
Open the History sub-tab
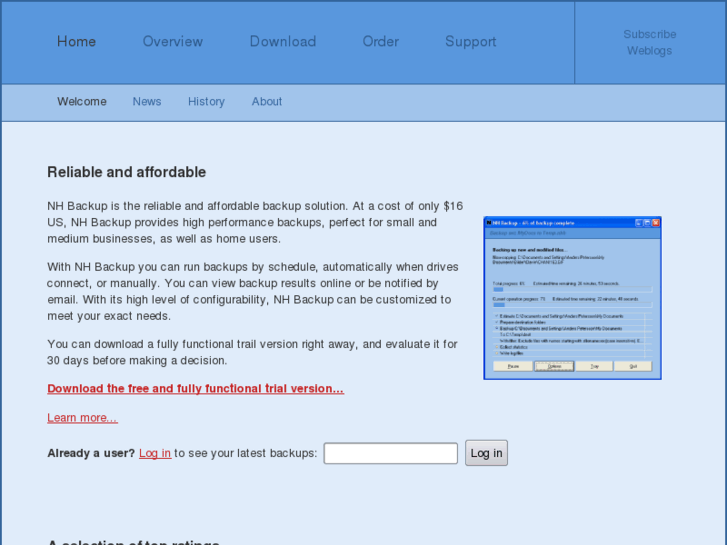(206, 102)
